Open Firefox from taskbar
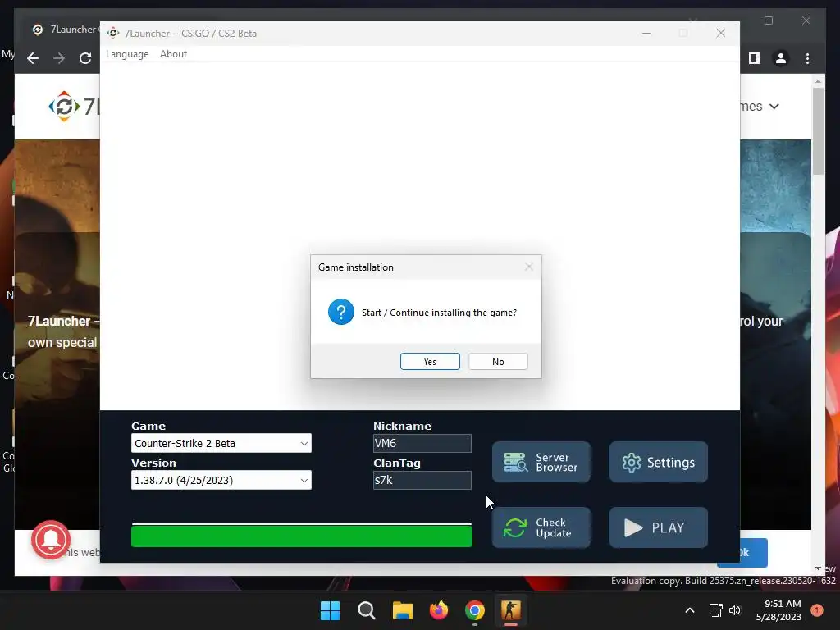This screenshot has height=630, width=840. (x=439, y=610)
